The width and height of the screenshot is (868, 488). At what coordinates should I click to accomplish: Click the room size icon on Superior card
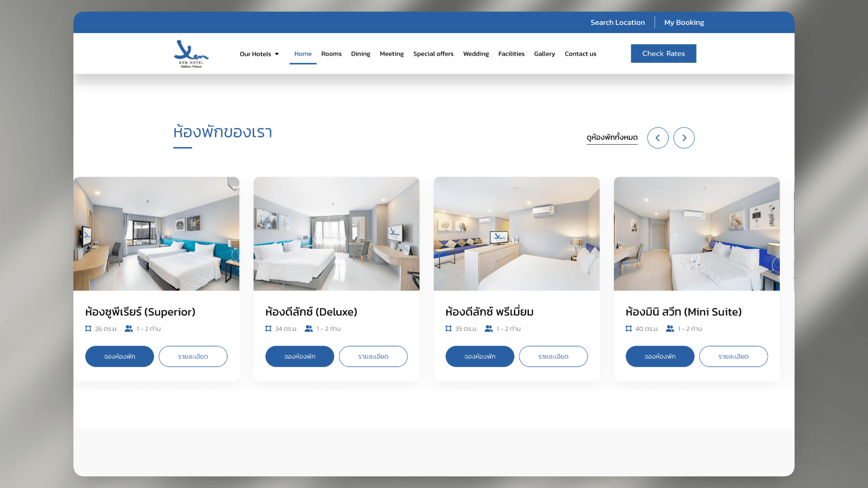88,328
